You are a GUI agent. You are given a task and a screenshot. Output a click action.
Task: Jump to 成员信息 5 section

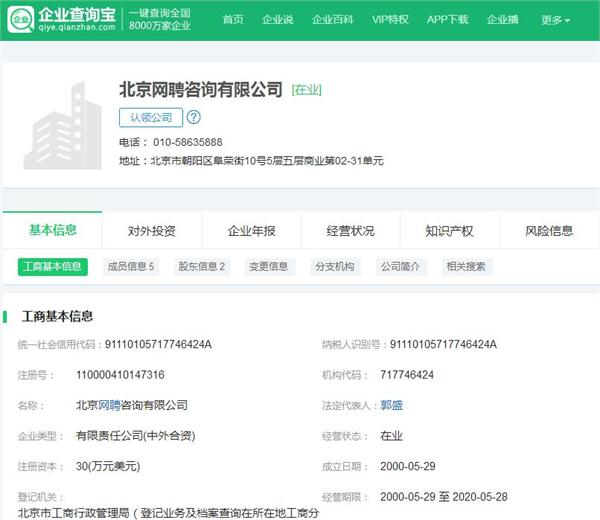(x=131, y=267)
